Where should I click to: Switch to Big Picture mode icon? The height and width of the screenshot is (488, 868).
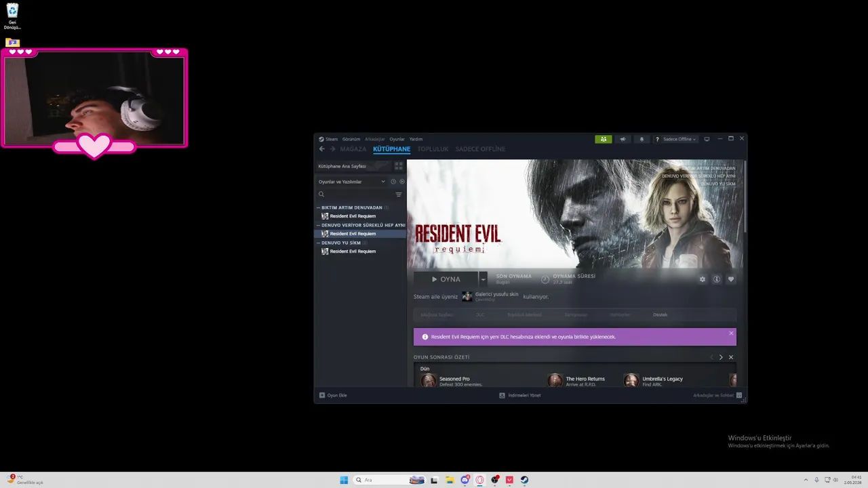[x=707, y=139]
